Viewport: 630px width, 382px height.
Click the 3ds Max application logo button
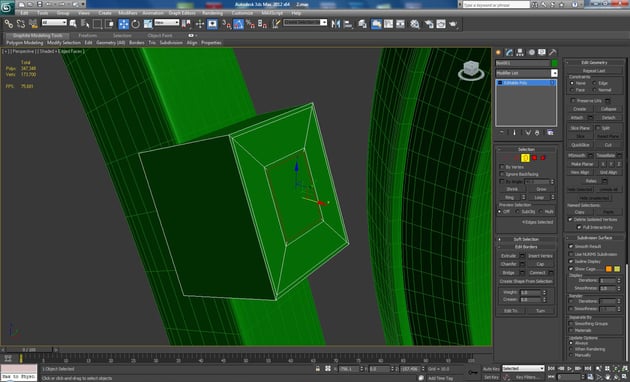(7, 7)
